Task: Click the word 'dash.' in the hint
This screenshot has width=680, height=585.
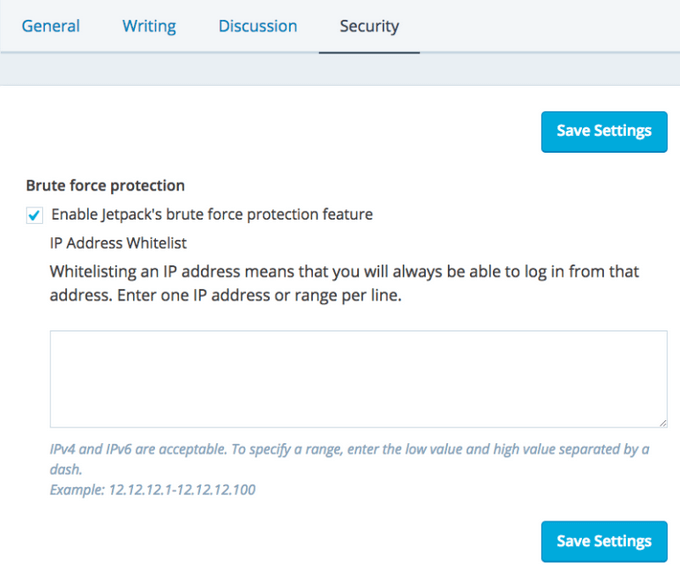Action: (x=66, y=468)
